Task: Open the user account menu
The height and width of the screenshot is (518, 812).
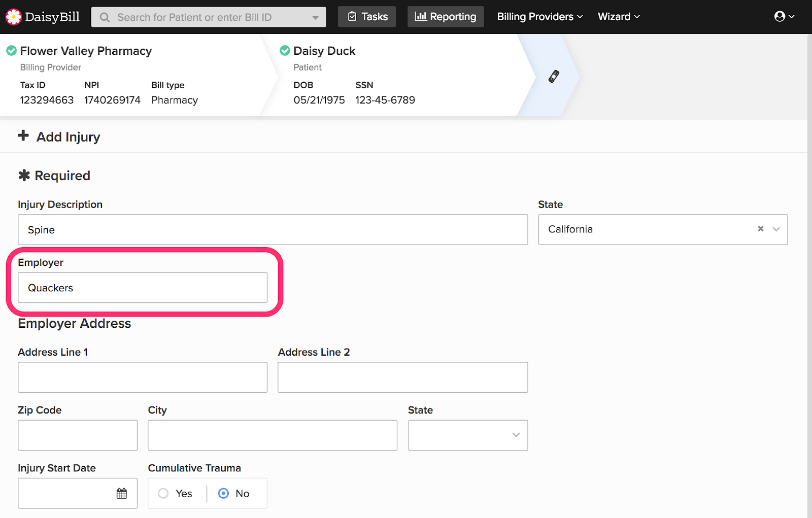Action: (784, 17)
